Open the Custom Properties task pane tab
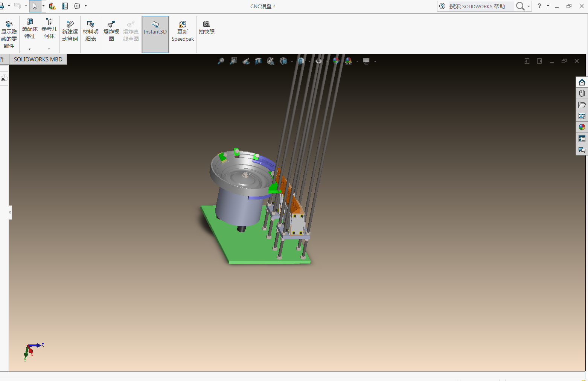Viewport: 588px width, 381px height. coord(582,139)
